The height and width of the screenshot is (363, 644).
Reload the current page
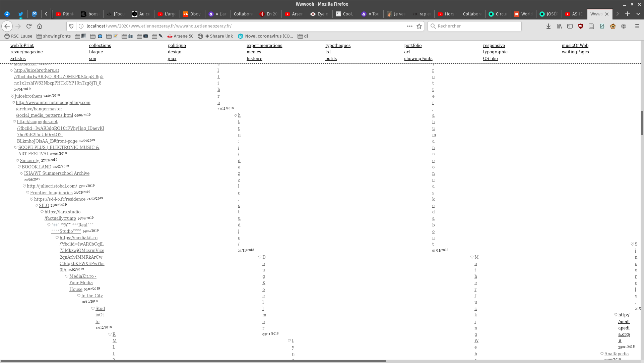(29, 26)
